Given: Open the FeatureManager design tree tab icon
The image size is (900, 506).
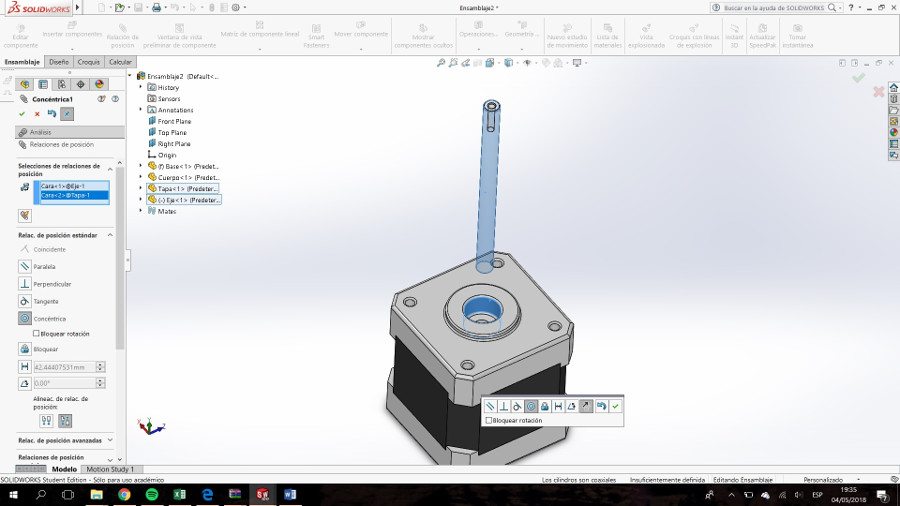Looking at the screenshot, I should coord(25,84).
